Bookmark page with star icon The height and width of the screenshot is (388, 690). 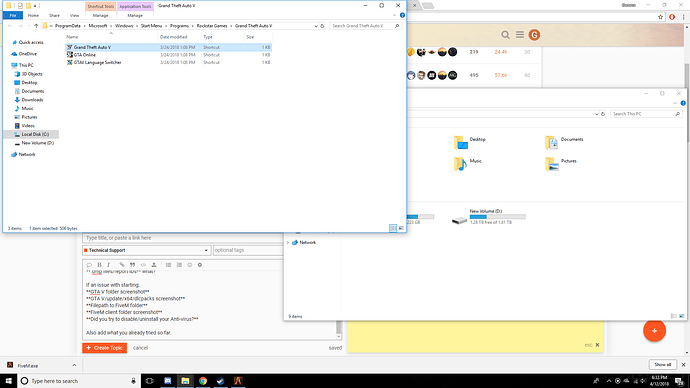pos(660,17)
